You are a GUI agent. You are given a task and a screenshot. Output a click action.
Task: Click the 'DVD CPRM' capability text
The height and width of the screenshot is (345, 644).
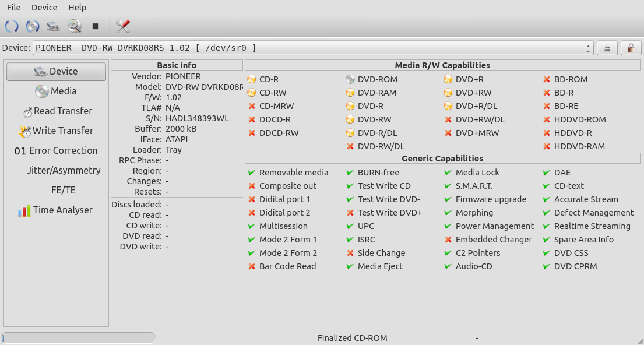575,266
